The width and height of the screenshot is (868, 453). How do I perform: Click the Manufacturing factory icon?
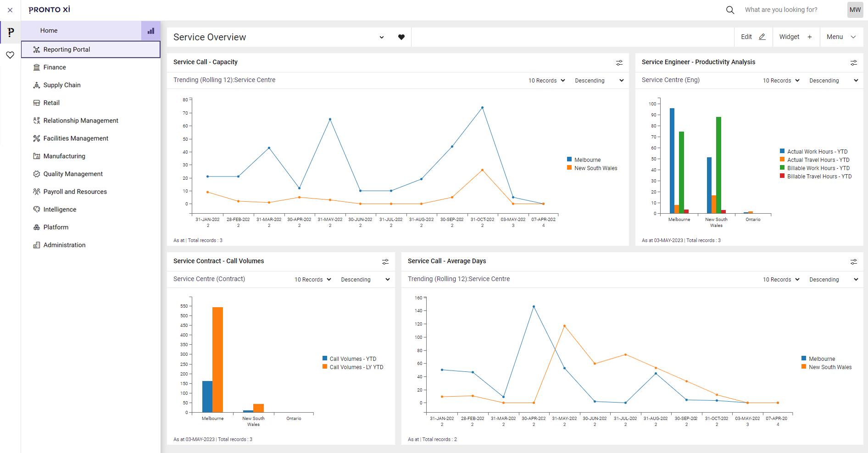click(x=37, y=156)
